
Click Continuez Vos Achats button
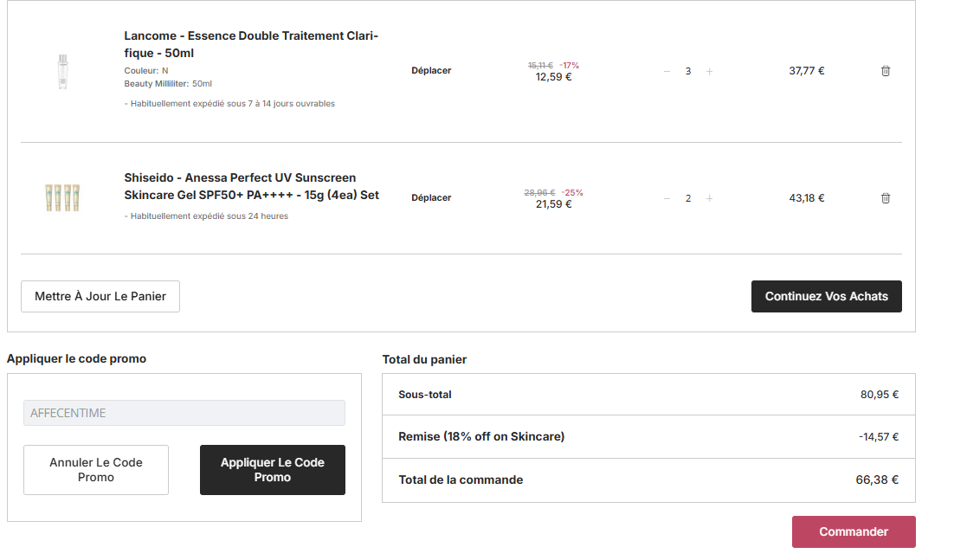[x=826, y=296]
